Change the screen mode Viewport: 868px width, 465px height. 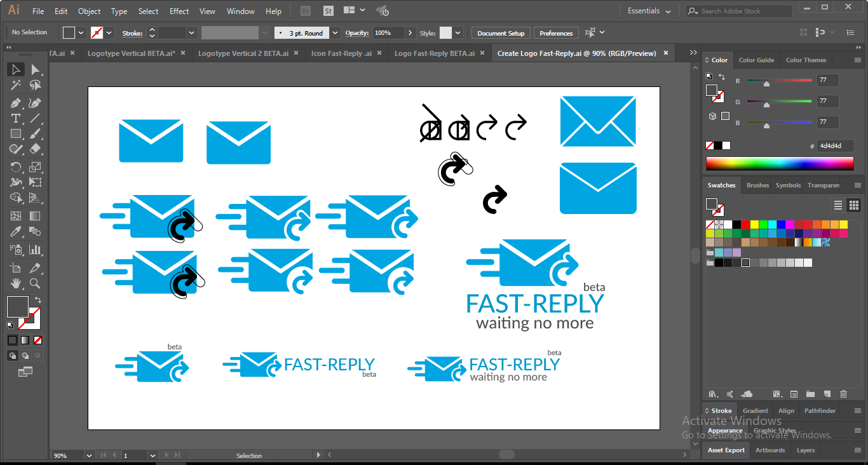pyautogui.click(x=25, y=372)
